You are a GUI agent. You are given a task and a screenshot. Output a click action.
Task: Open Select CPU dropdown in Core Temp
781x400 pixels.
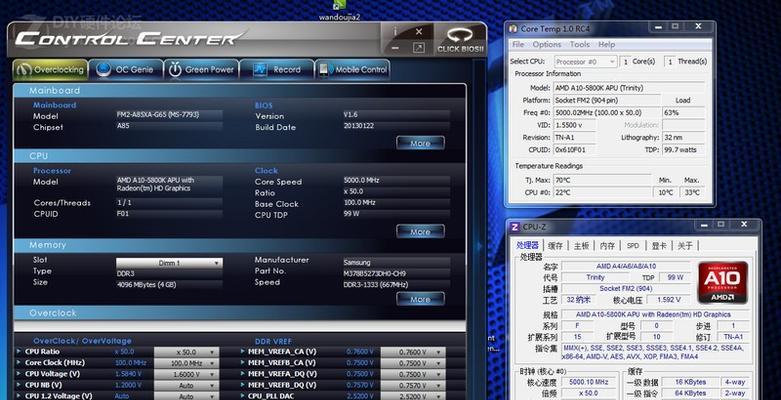[x=585, y=62]
